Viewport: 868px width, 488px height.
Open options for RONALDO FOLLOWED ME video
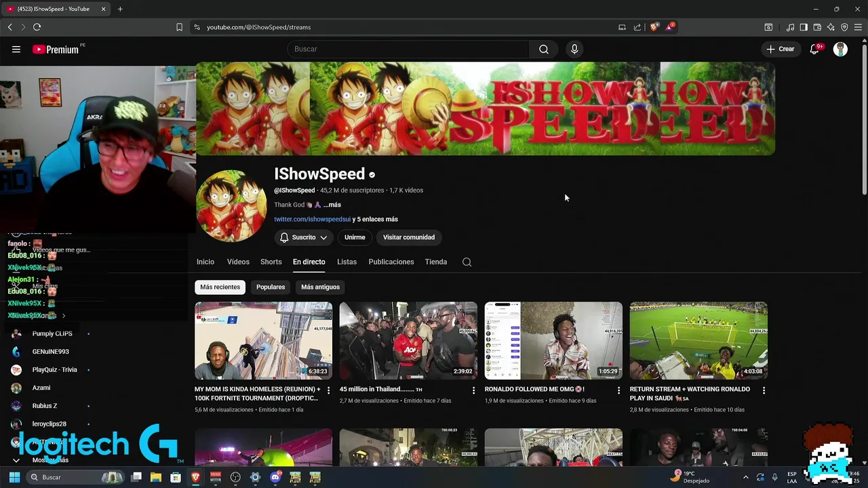[x=618, y=390]
